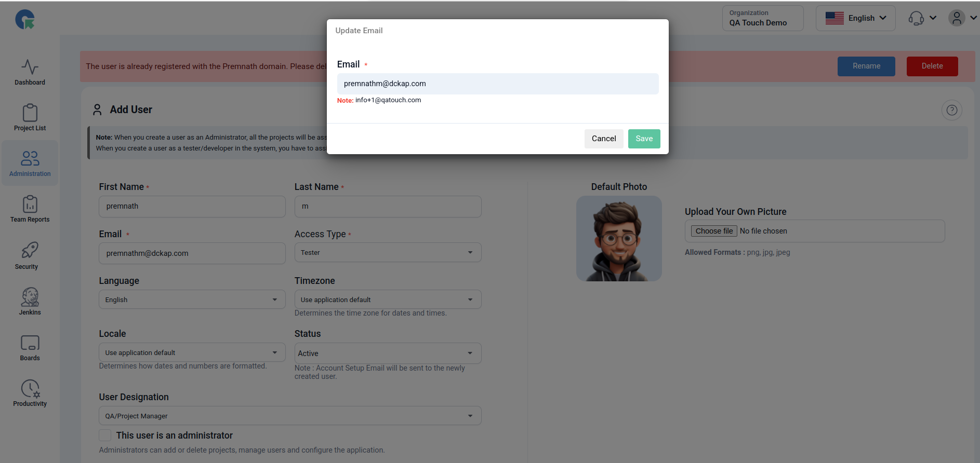
Task: Cancel the Update Email dialog
Action: pyautogui.click(x=603, y=139)
